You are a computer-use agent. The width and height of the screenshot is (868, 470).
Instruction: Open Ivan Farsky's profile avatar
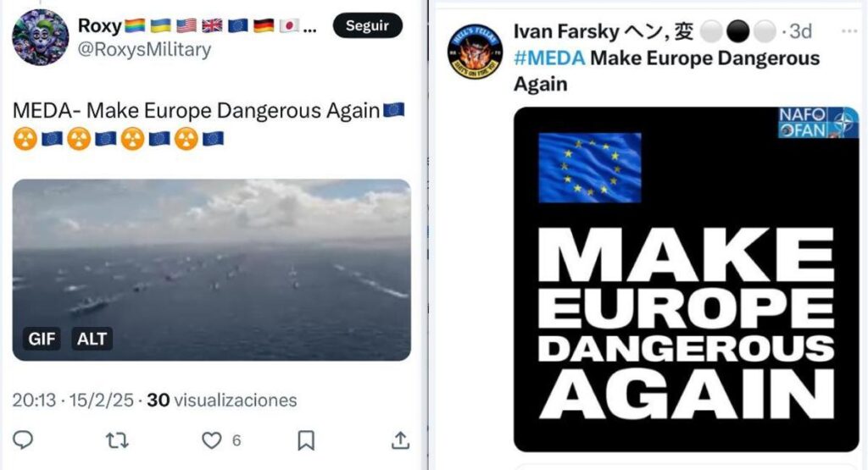(x=475, y=52)
